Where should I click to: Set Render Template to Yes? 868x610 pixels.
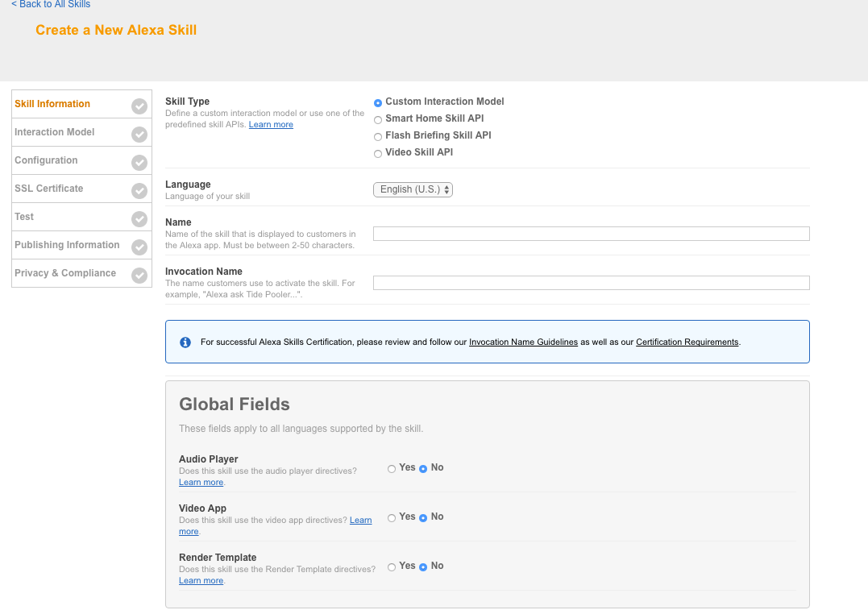392,567
